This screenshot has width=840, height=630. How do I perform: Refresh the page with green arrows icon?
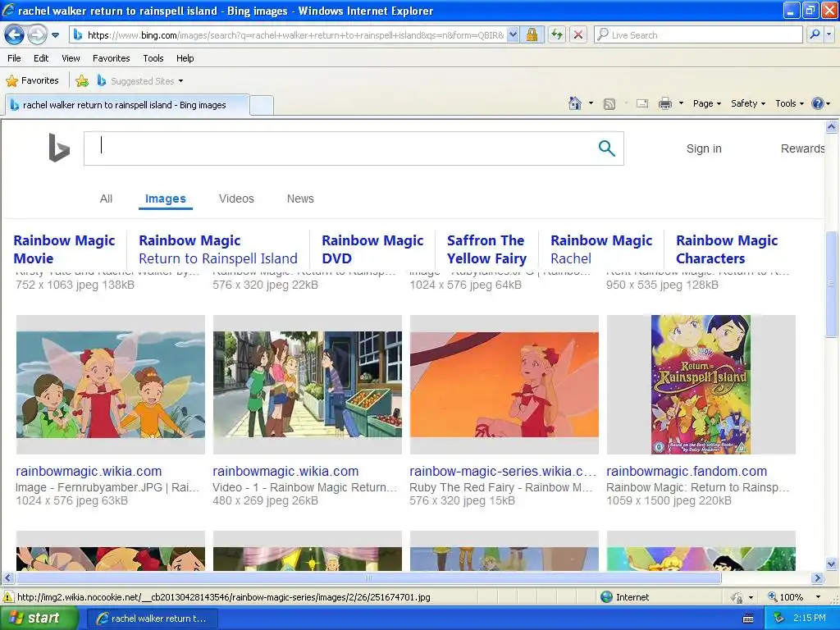(557, 35)
